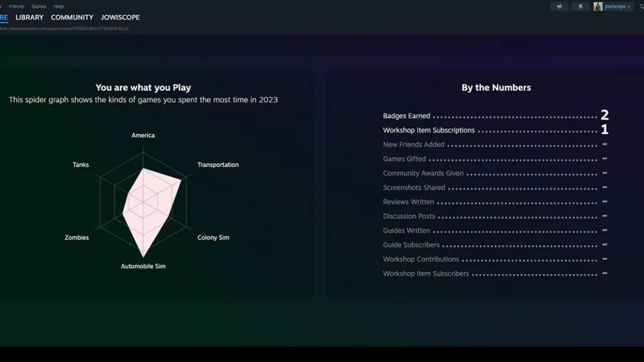Click the year in review URL bar

64,28
